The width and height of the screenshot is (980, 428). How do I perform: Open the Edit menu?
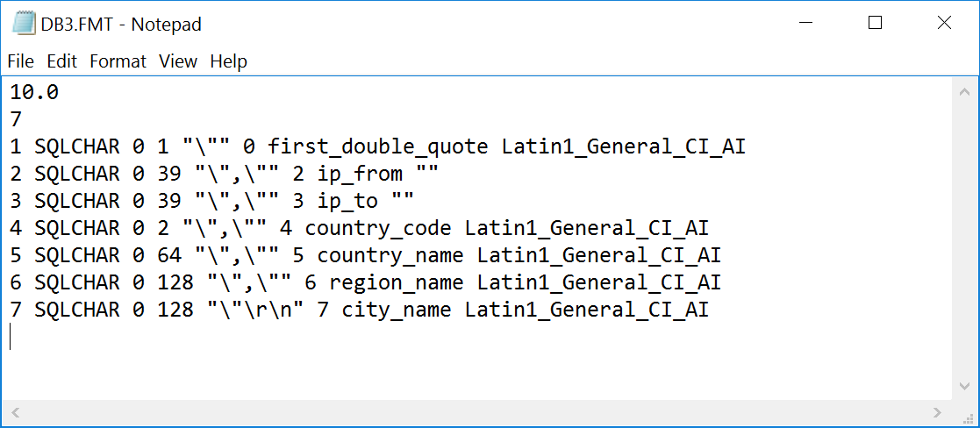click(x=61, y=61)
